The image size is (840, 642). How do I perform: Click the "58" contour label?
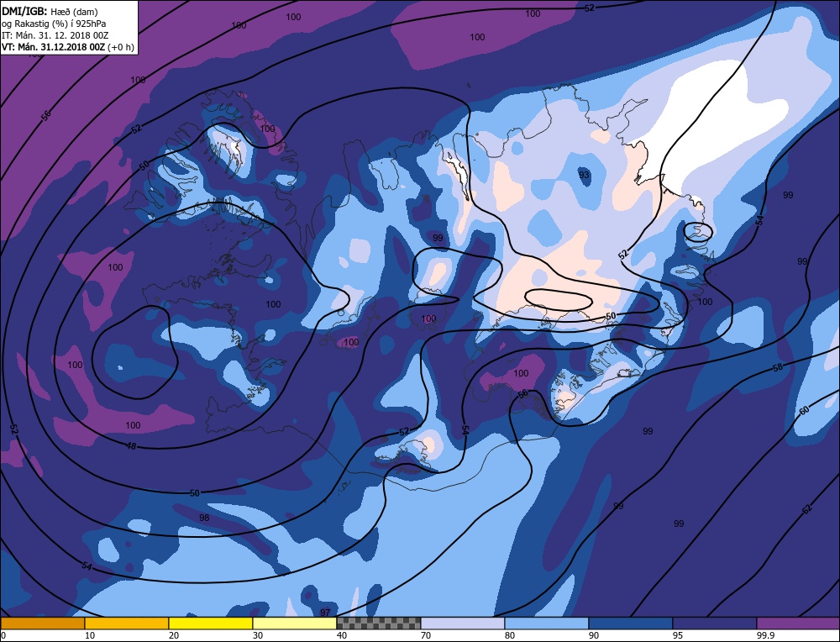778,367
